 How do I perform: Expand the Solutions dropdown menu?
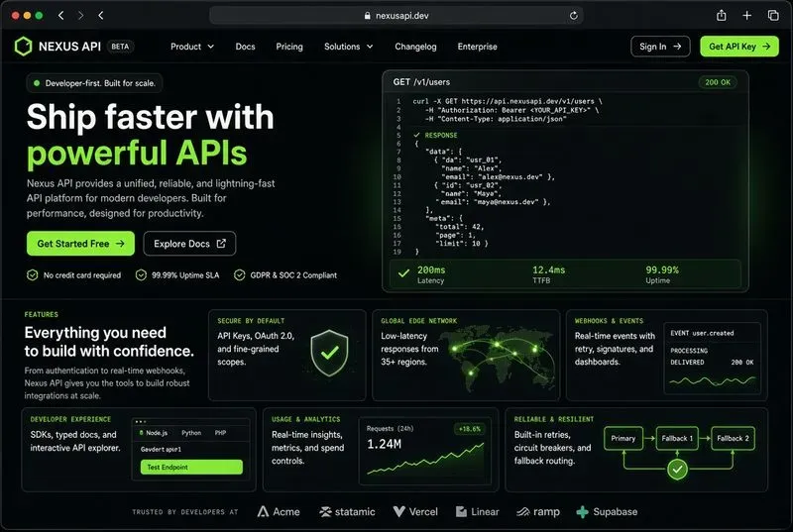coord(349,47)
